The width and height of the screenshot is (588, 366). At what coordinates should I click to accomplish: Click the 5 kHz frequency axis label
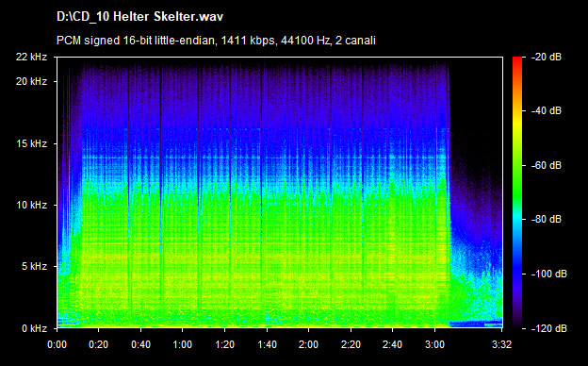point(34,267)
